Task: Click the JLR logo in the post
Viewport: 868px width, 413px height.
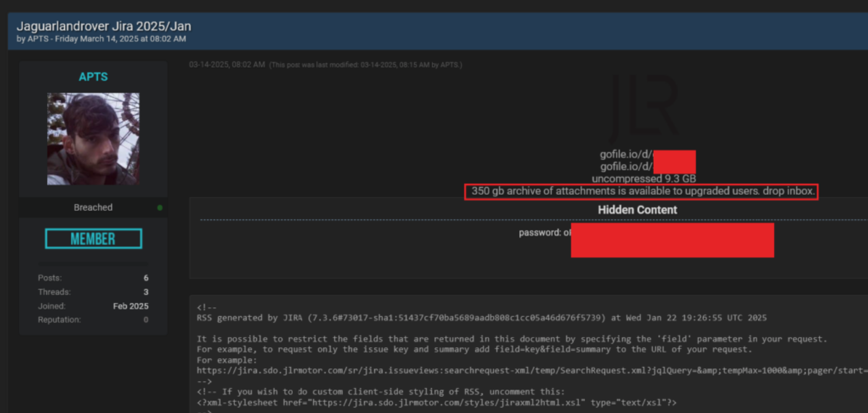Action: [x=644, y=110]
